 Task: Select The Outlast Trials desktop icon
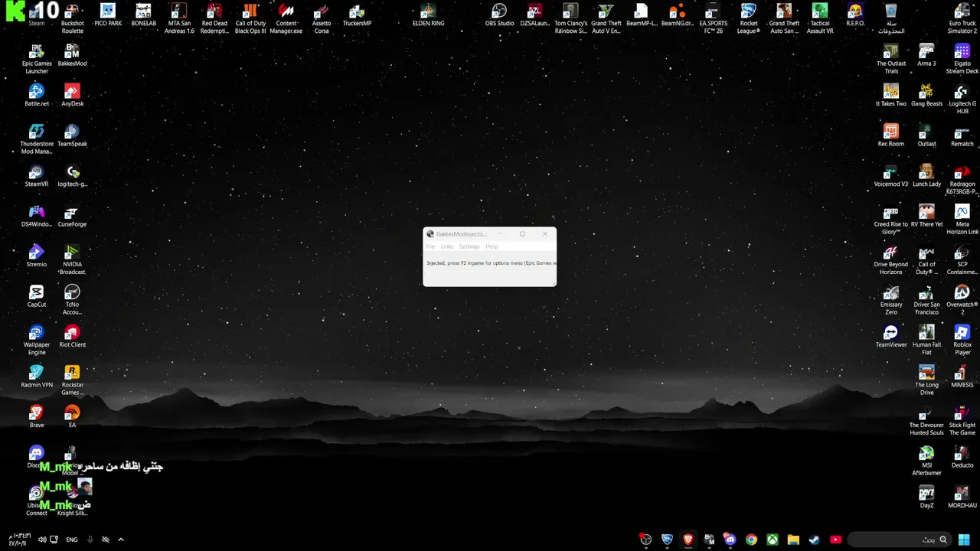(x=891, y=59)
